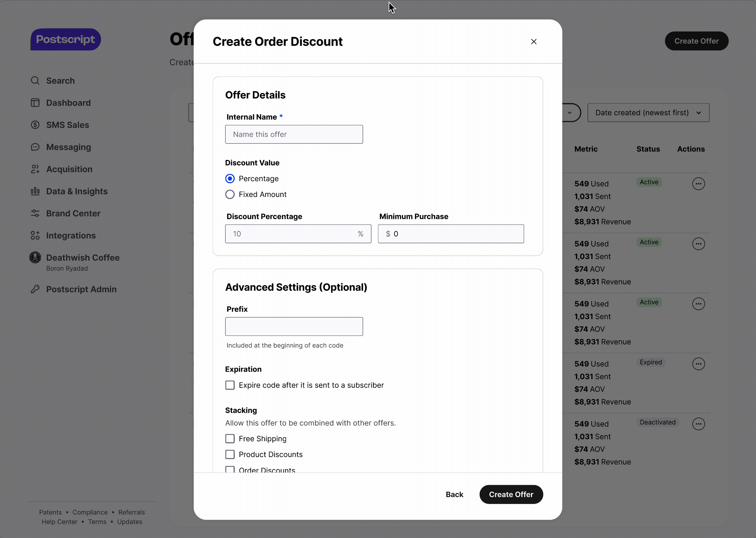Open Dashboard via its sidebar icon

click(35, 103)
